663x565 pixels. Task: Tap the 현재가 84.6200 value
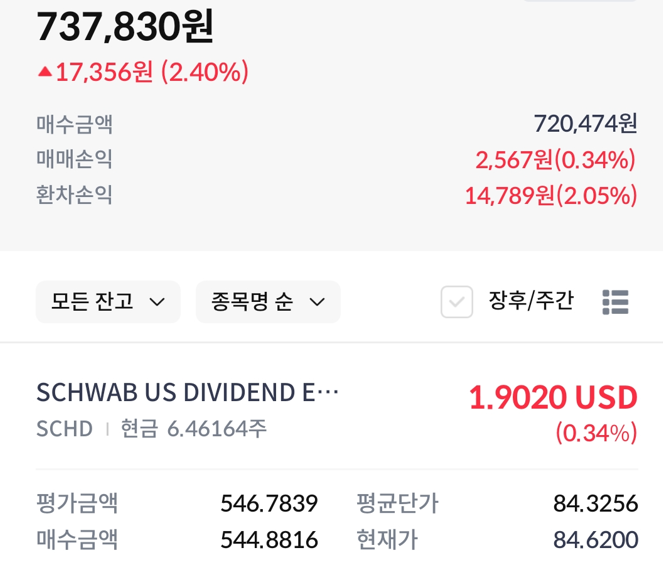pyautogui.click(x=595, y=540)
